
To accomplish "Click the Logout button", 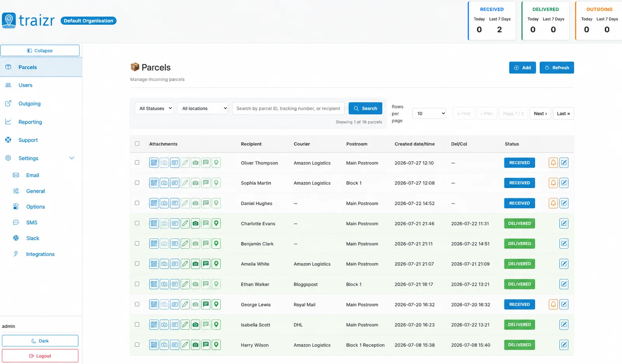I will point(40,356).
